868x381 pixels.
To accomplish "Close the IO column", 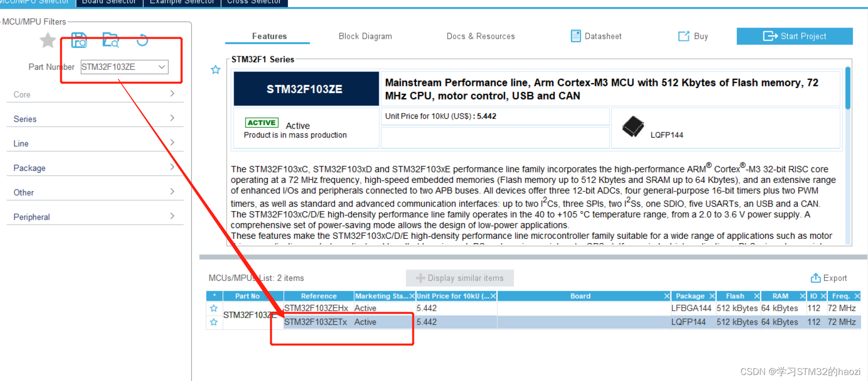I will tap(824, 296).
